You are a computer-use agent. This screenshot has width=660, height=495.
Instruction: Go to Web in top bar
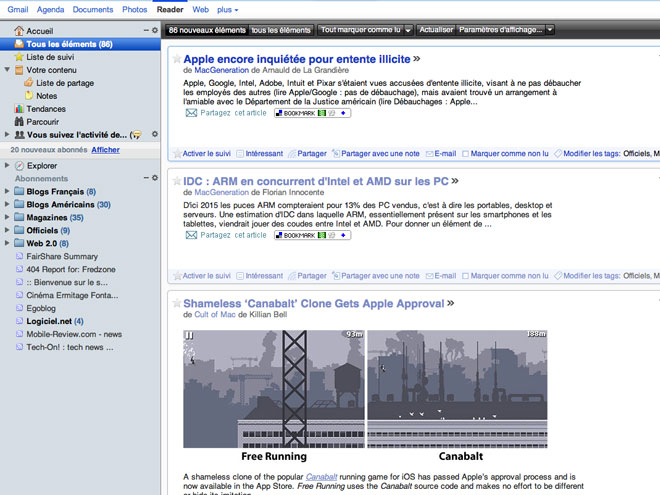click(200, 9)
